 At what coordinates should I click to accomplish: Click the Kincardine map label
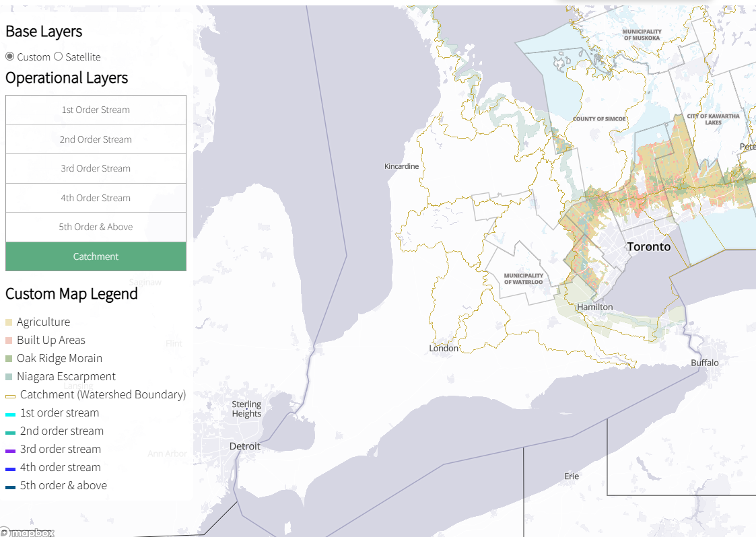[x=401, y=166]
